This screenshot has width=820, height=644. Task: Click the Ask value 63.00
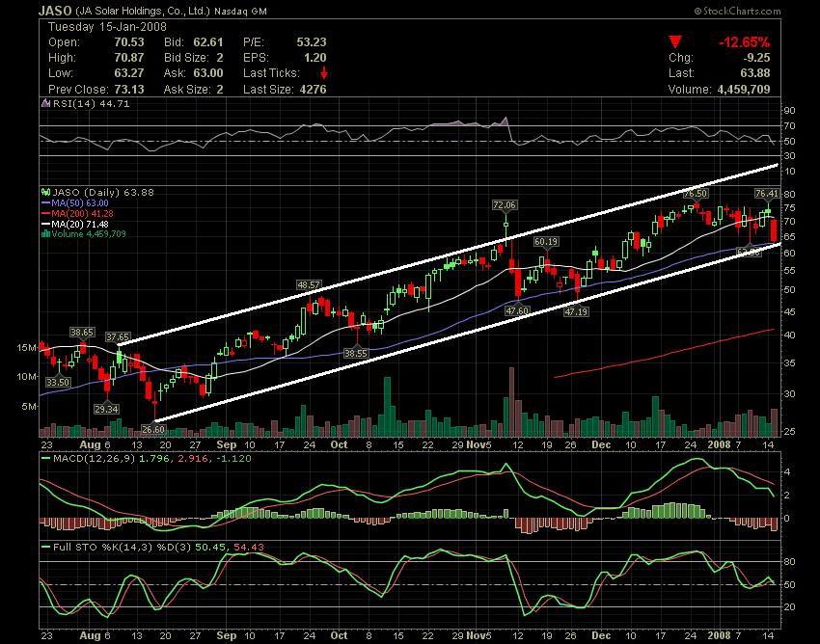[x=208, y=72]
